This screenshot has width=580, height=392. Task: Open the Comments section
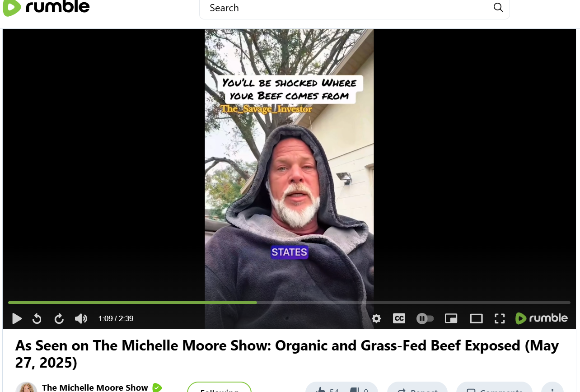[x=494, y=388]
